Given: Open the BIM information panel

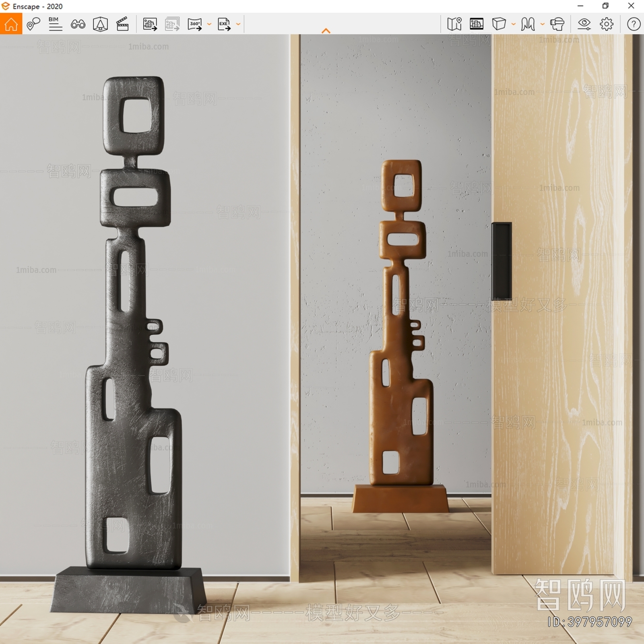Looking at the screenshot, I should point(55,24).
